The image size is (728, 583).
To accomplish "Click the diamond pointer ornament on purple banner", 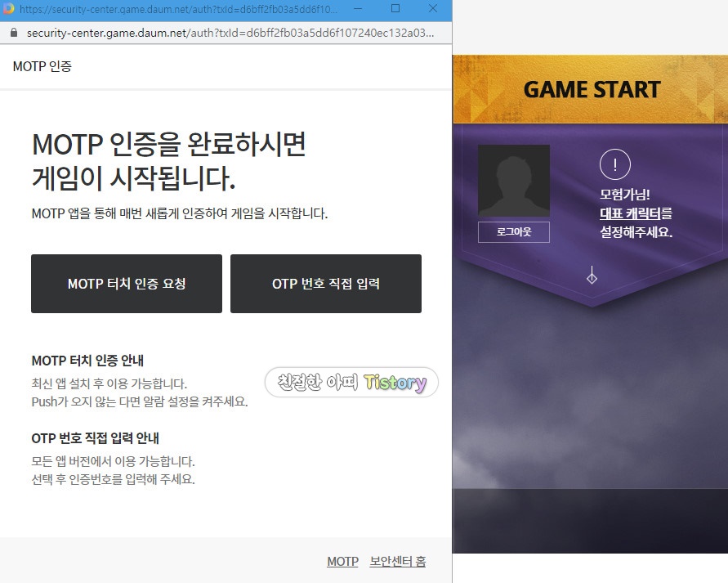I will click(592, 275).
